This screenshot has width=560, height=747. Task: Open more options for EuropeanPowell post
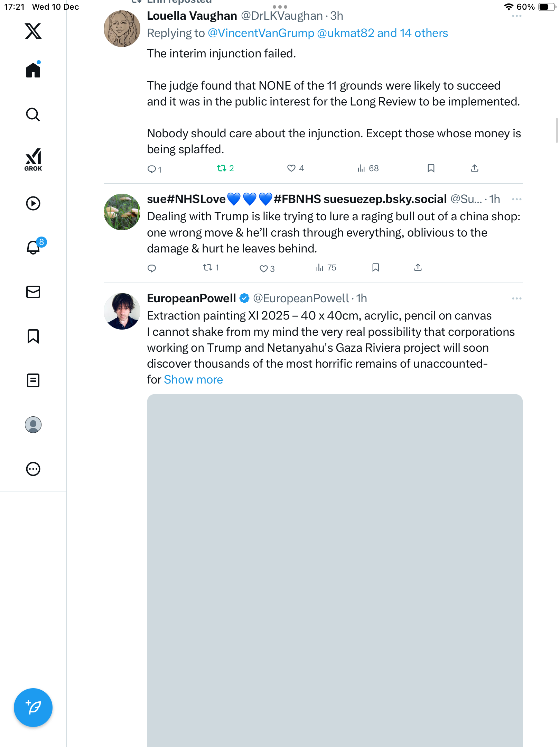(x=516, y=298)
